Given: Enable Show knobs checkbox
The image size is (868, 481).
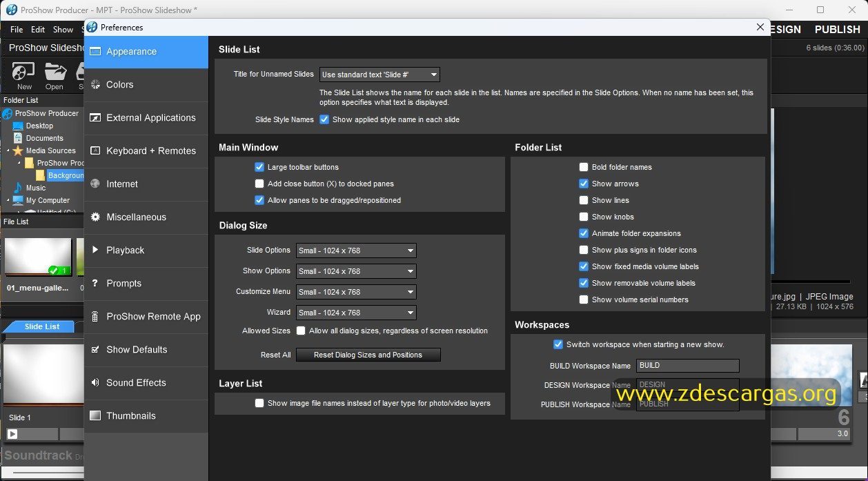Looking at the screenshot, I should click(x=584, y=217).
